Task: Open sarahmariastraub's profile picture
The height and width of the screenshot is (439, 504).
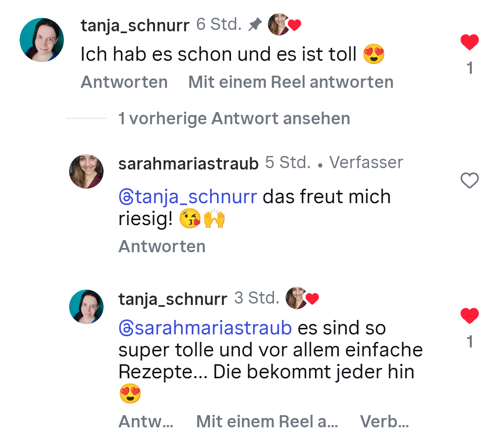Action: tap(86, 171)
